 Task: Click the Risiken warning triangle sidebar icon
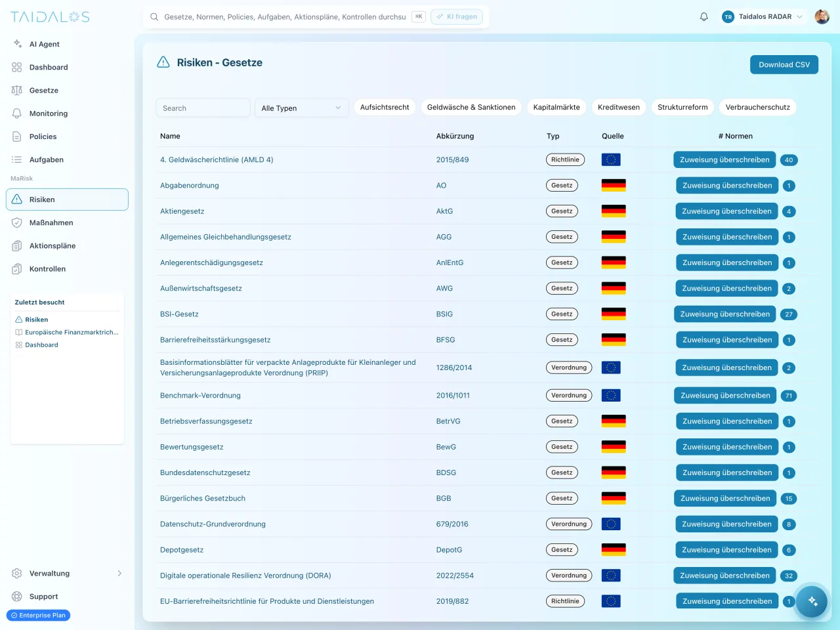click(x=17, y=199)
